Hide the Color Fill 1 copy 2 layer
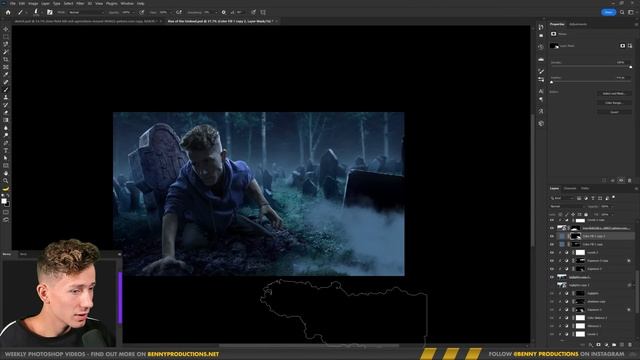The width and height of the screenshot is (640, 360). coord(552,236)
